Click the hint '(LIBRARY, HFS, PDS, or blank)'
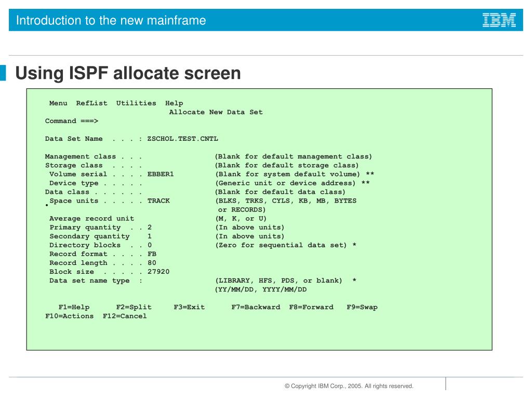The width and height of the screenshot is (532, 399). (x=278, y=281)
